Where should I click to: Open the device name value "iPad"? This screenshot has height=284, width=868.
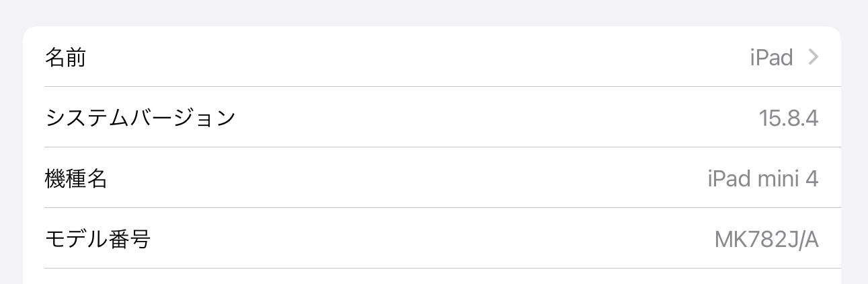coord(771,58)
